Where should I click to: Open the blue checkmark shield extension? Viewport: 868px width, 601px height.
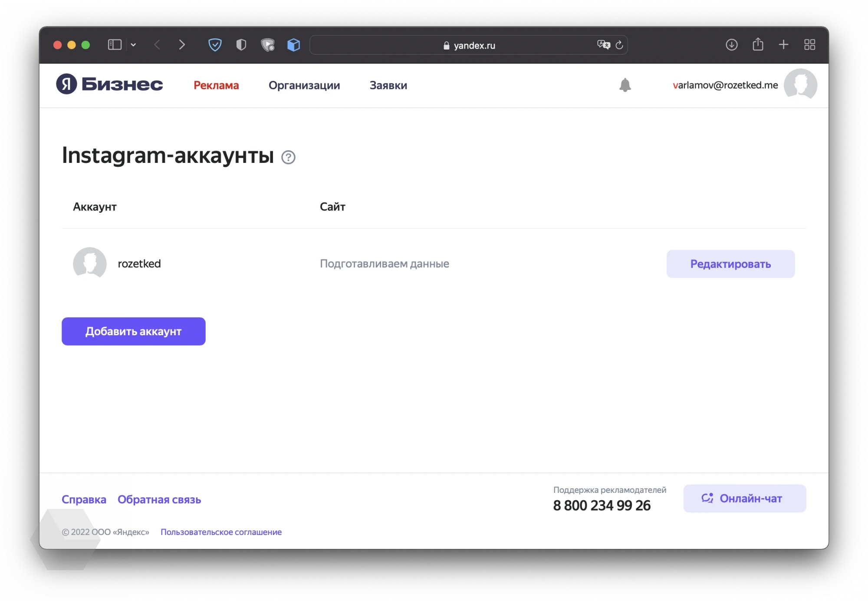(215, 45)
